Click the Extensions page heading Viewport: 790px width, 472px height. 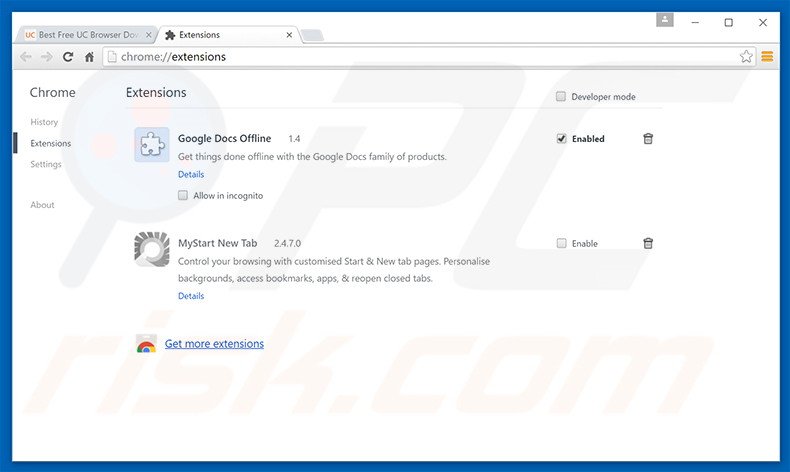156,92
